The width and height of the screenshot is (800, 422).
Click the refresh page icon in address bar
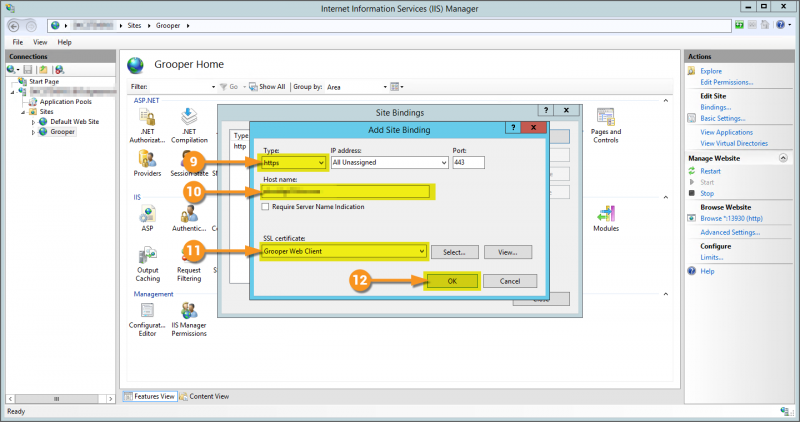coord(739,24)
